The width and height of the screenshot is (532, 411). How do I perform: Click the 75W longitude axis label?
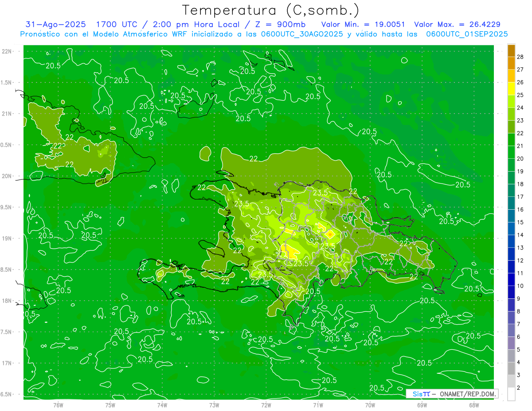pyautogui.click(x=110, y=405)
